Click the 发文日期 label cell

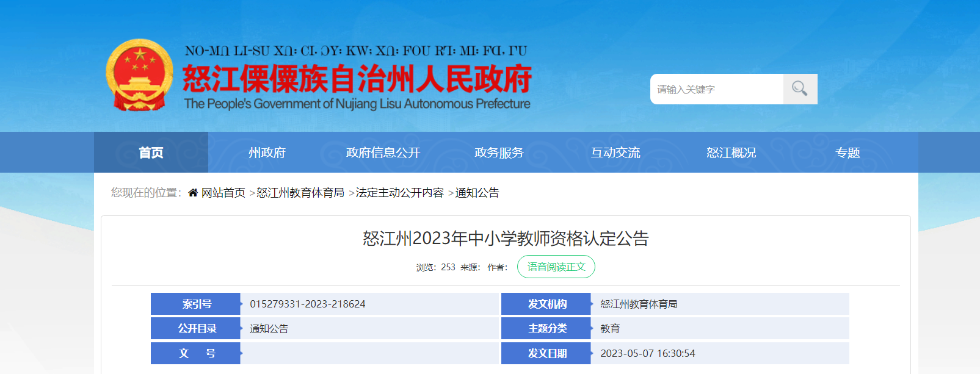(x=546, y=353)
